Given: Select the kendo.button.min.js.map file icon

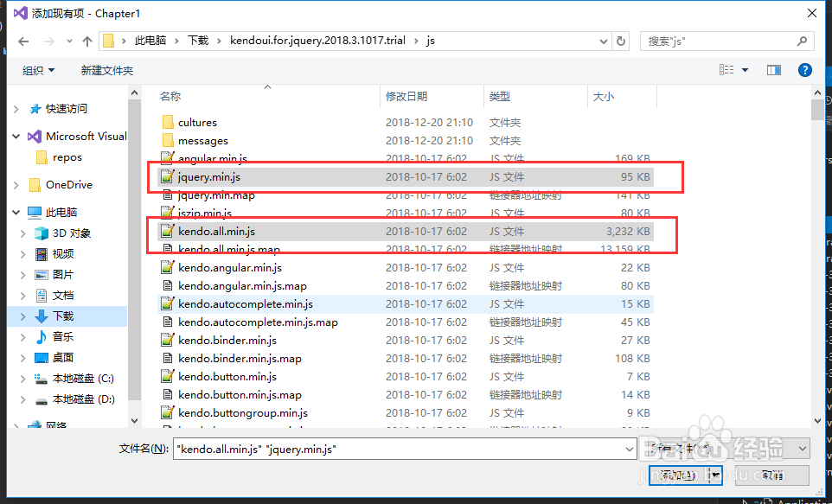Looking at the screenshot, I should pos(168,395).
